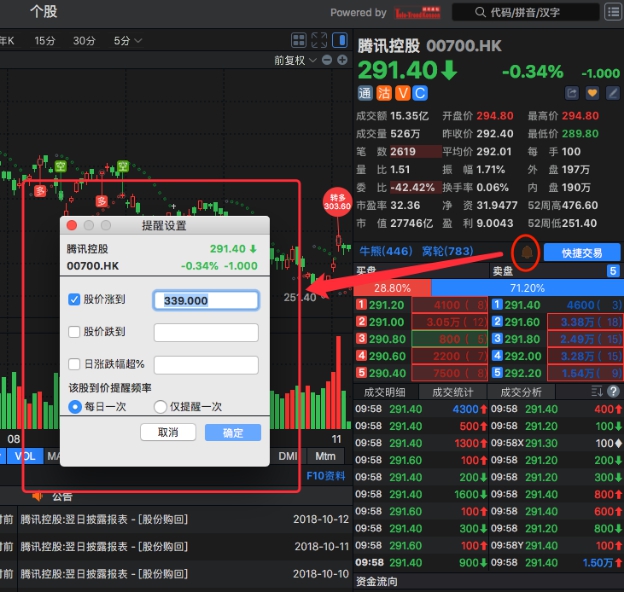This screenshot has height=592, width=624.
Task: Open the 成交统计 tab
Action: [x=453, y=392]
